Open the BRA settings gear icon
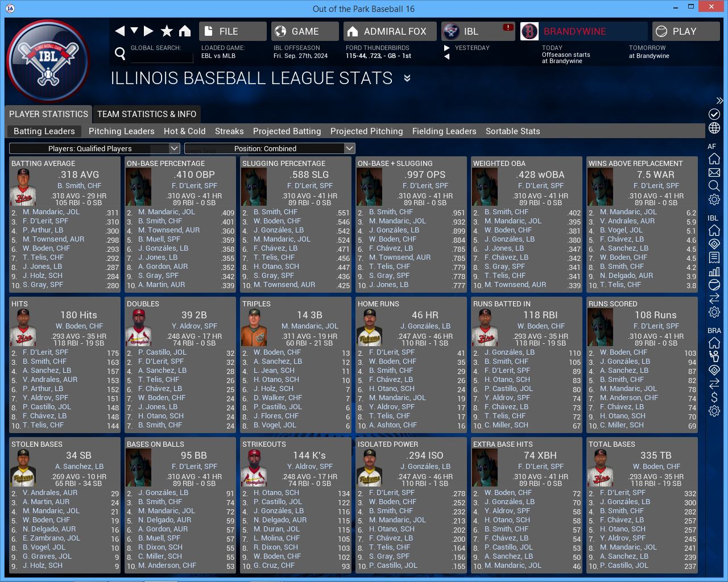This screenshot has height=582, width=728. [714, 411]
